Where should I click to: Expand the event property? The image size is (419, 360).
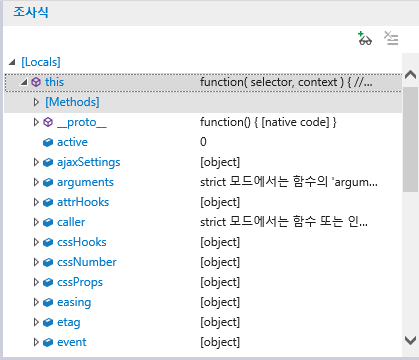36,342
